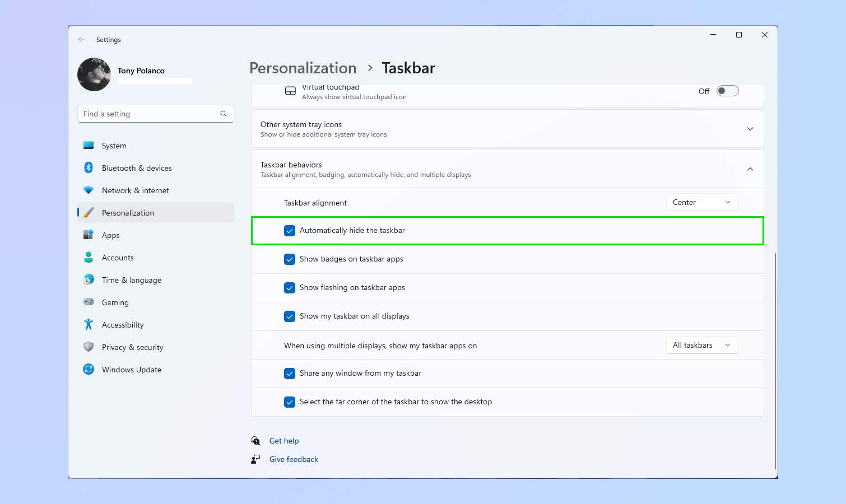This screenshot has height=504, width=846.
Task: Go to Accessibility settings
Action: (156, 325)
